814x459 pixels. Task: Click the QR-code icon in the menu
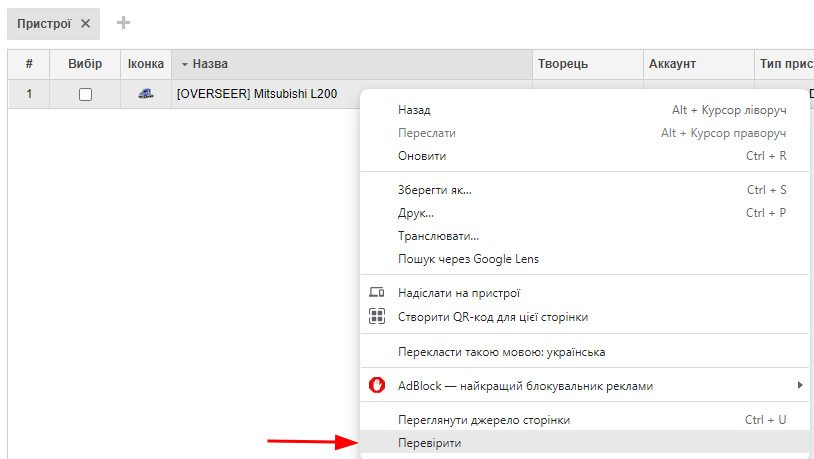[x=377, y=316]
